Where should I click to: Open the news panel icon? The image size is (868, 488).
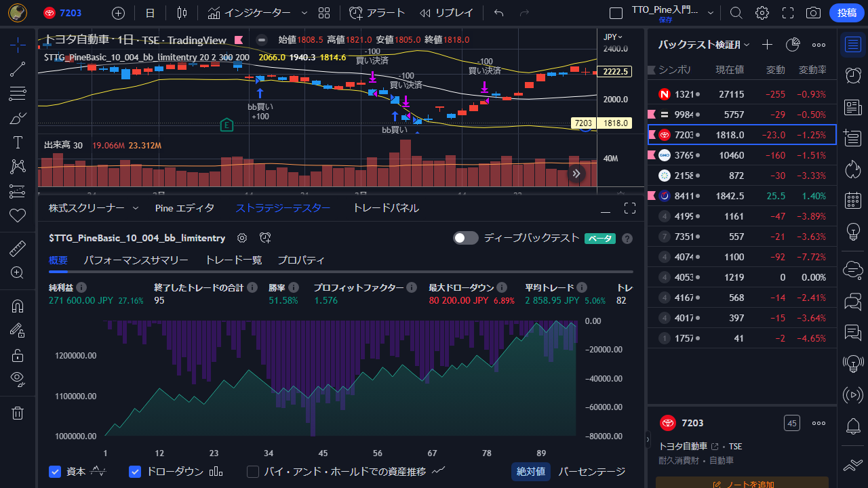click(x=853, y=107)
